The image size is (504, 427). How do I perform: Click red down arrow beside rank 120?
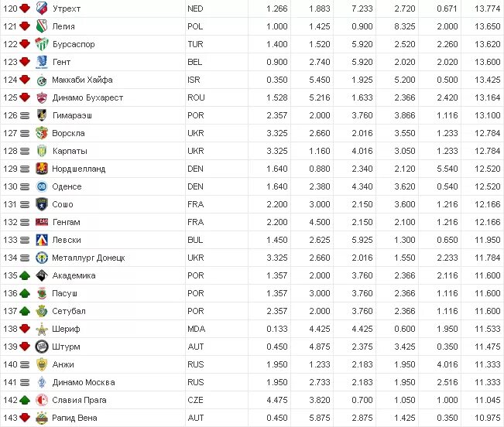pos(25,9)
